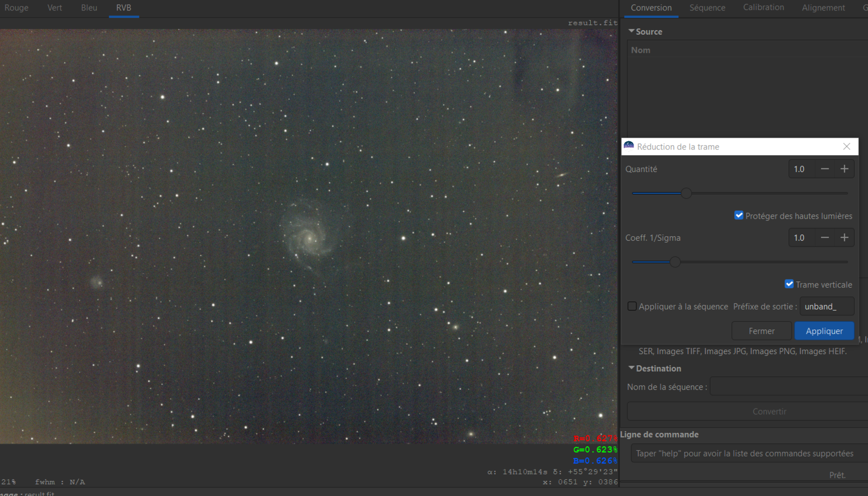This screenshot has width=868, height=496.
Task: Select the RVB composite tab
Action: (124, 8)
